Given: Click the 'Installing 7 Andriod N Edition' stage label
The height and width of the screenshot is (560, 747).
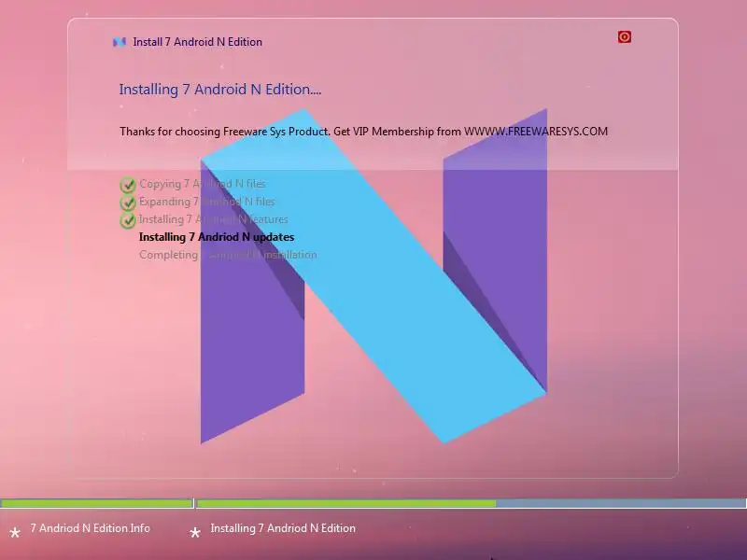Looking at the screenshot, I should point(283,528).
